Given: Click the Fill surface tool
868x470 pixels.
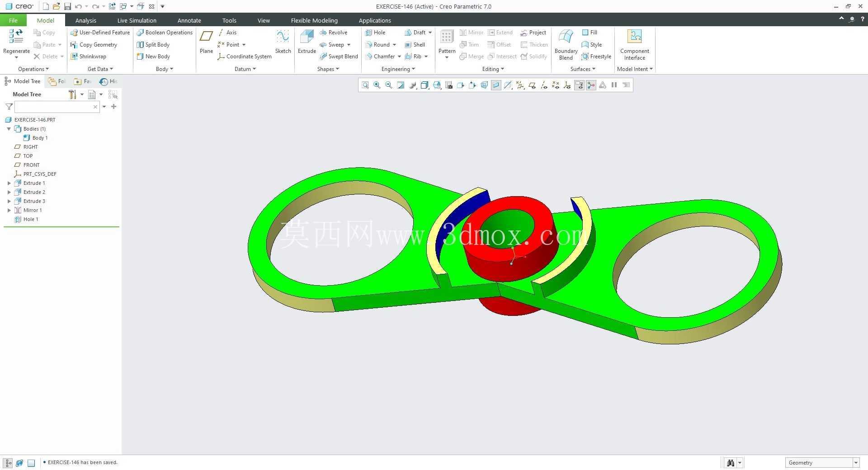Looking at the screenshot, I should (590, 33).
